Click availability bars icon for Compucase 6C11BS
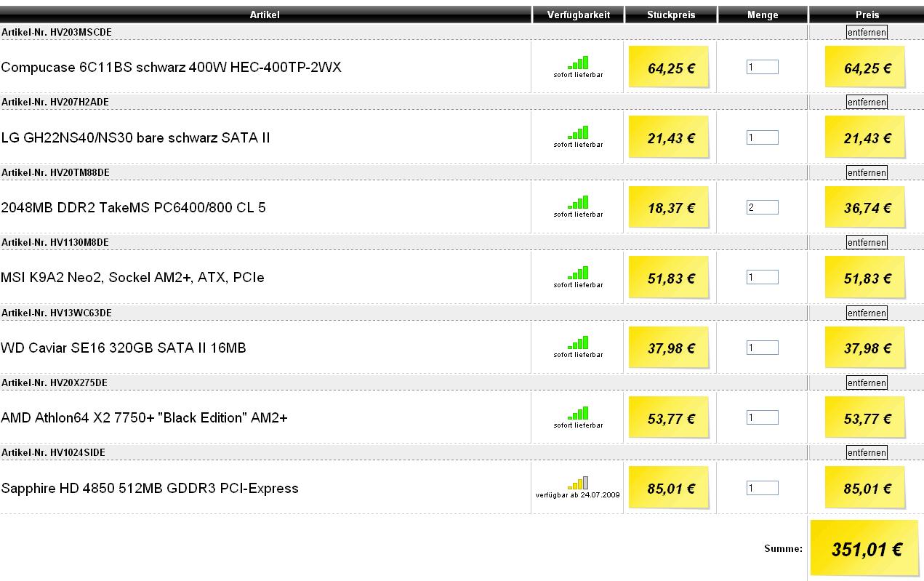 [x=578, y=63]
